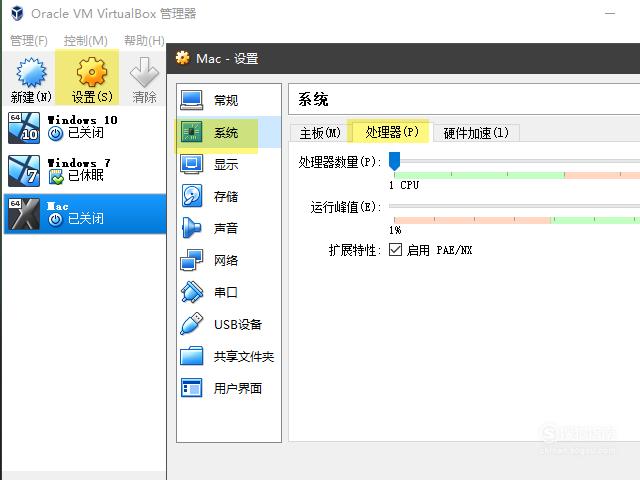Click the 新建(N) new VM toolbar icon
Viewport: 640px width, 480px height.
[31, 72]
